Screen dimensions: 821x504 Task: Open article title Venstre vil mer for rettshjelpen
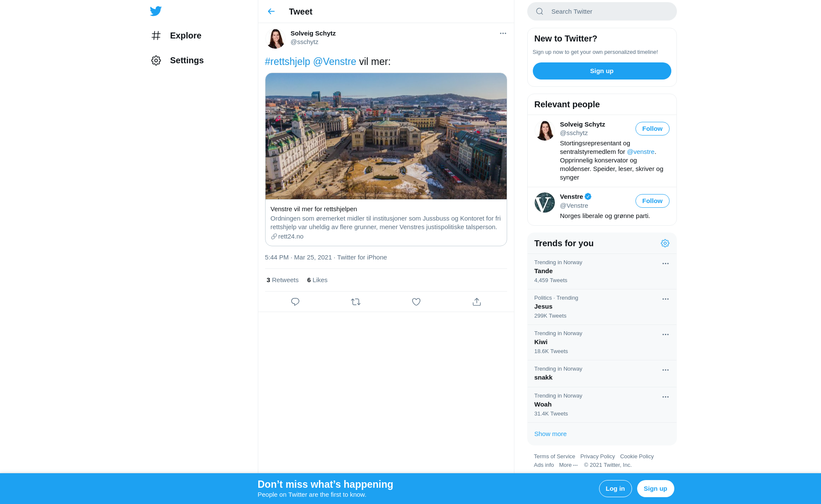(x=313, y=209)
